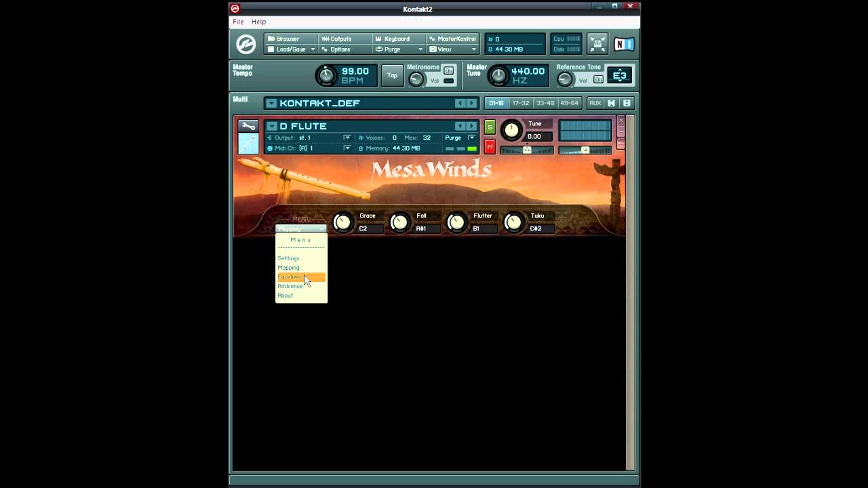
Task: Click the Grace key field C2
Action: click(370, 229)
